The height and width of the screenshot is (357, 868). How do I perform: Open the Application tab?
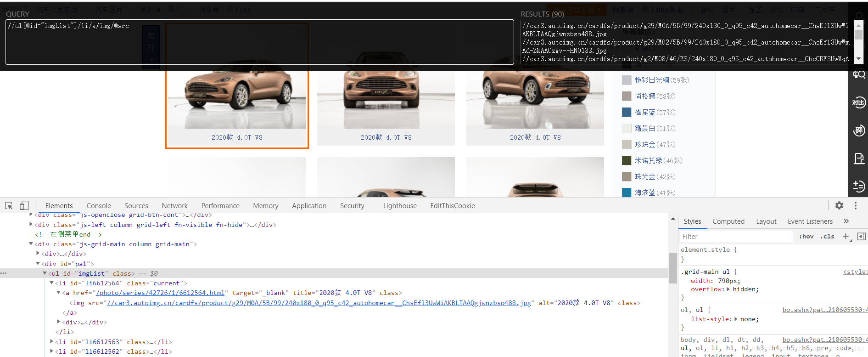[x=309, y=205]
